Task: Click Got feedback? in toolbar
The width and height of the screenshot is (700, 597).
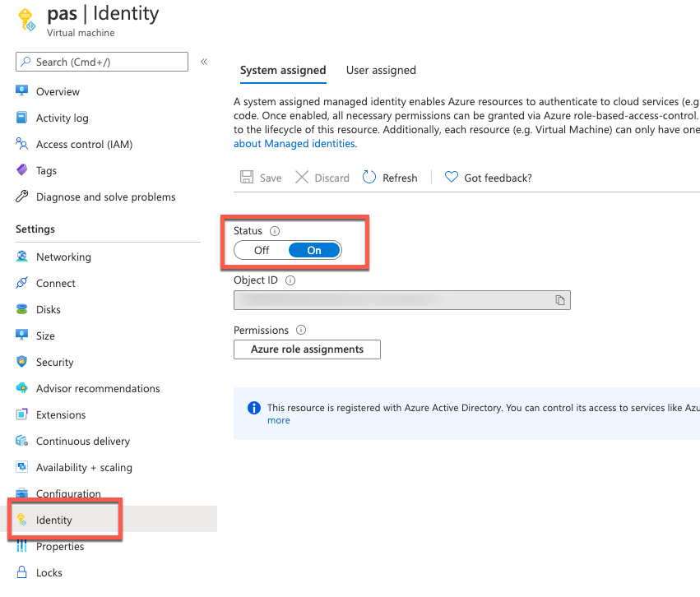Action: coord(489,178)
